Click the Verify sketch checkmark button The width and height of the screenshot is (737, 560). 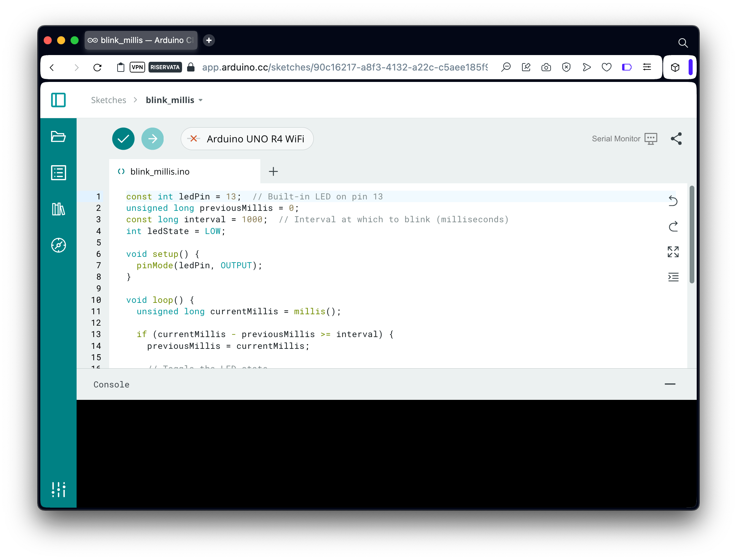click(x=123, y=139)
